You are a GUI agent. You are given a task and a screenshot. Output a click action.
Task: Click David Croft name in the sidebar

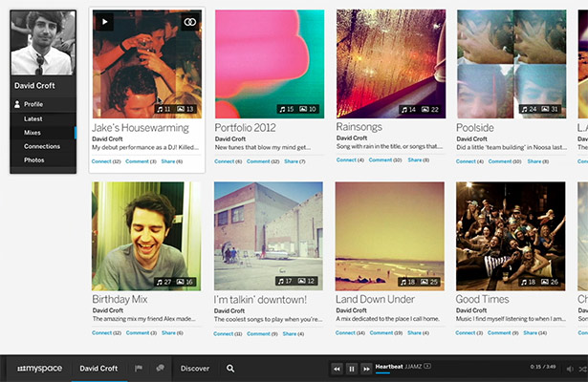(34, 86)
